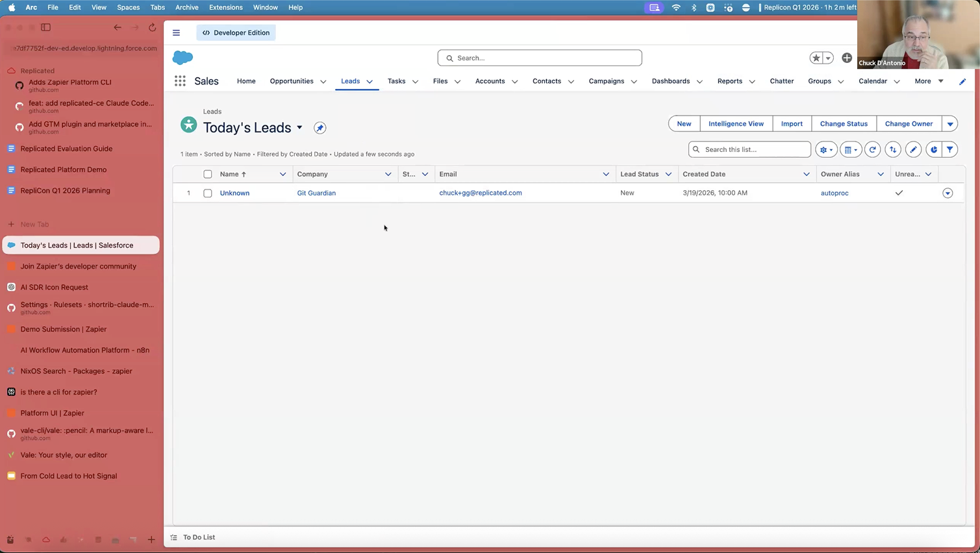Click the Import button
The image size is (980, 553).
pos(792,124)
